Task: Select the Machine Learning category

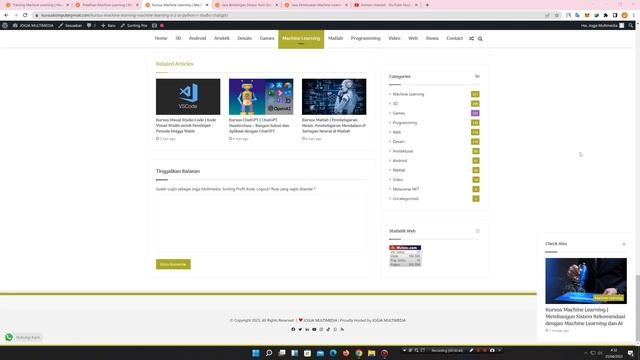Action: point(408,94)
